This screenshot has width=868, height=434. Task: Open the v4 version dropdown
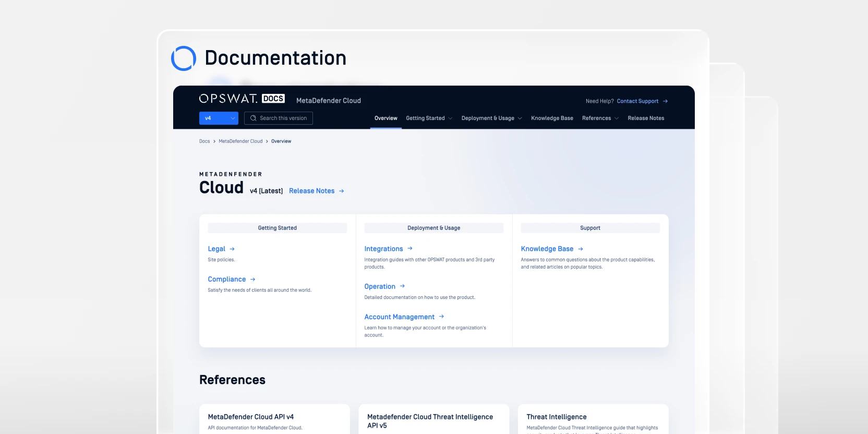point(219,118)
